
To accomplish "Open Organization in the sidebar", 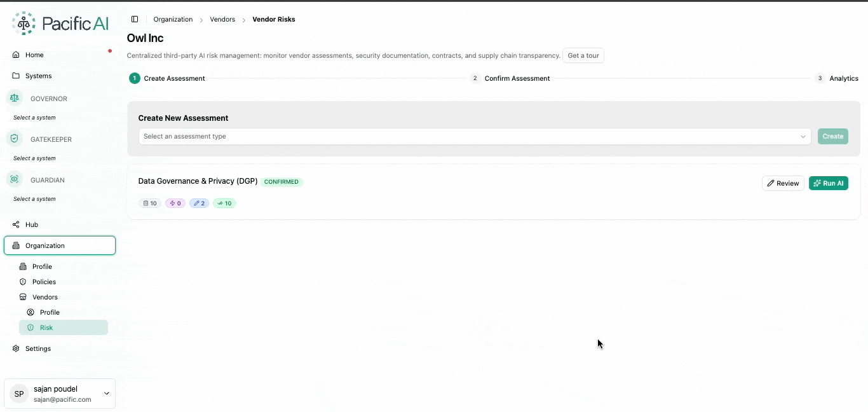I will pos(60,245).
